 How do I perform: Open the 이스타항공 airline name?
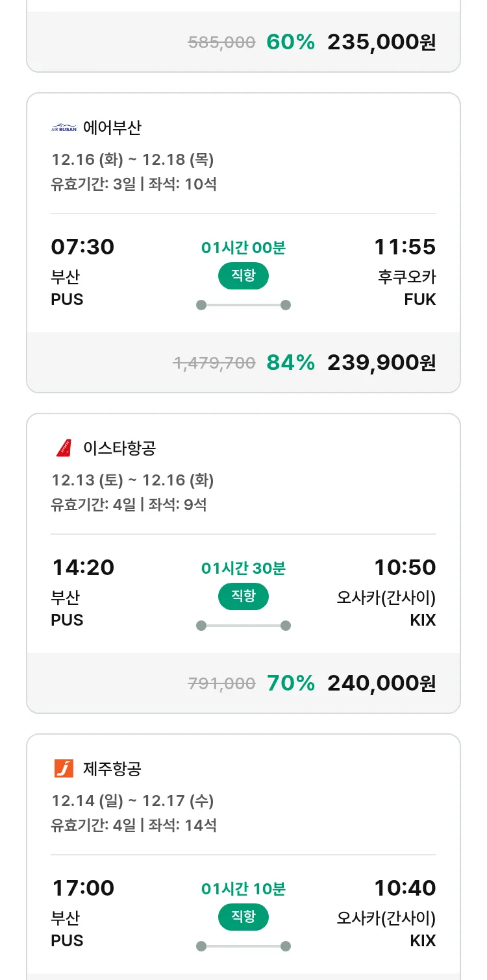coord(119,448)
